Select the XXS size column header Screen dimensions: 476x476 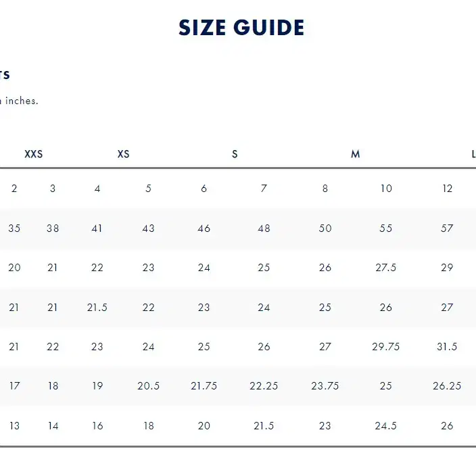pos(34,154)
